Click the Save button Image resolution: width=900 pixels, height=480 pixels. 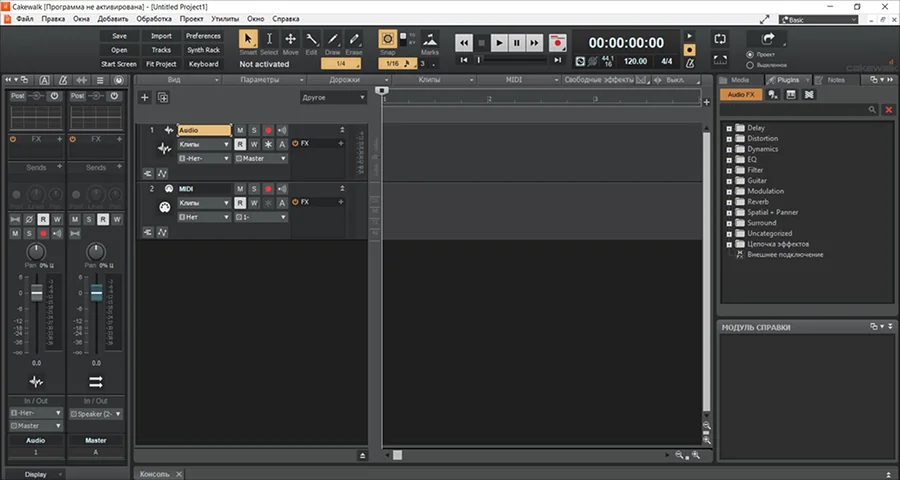point(119,36)
